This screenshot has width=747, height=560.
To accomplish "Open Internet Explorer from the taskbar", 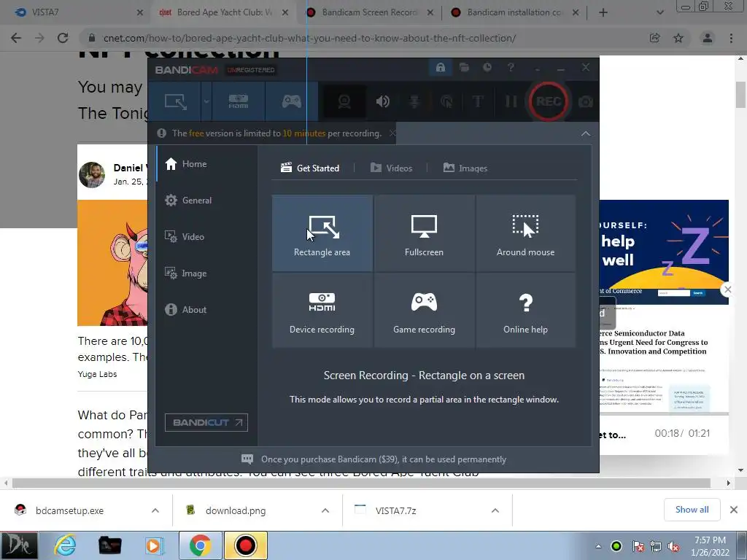I will tap(65, 545).
